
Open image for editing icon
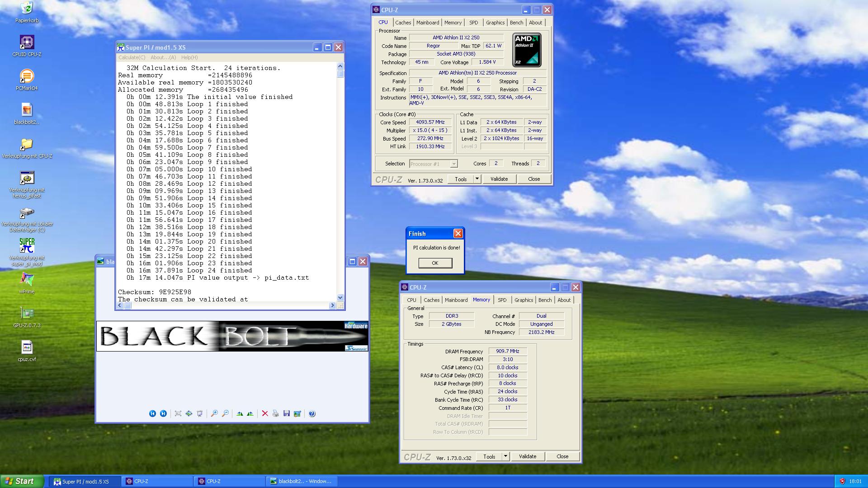[x=297, y=413]
